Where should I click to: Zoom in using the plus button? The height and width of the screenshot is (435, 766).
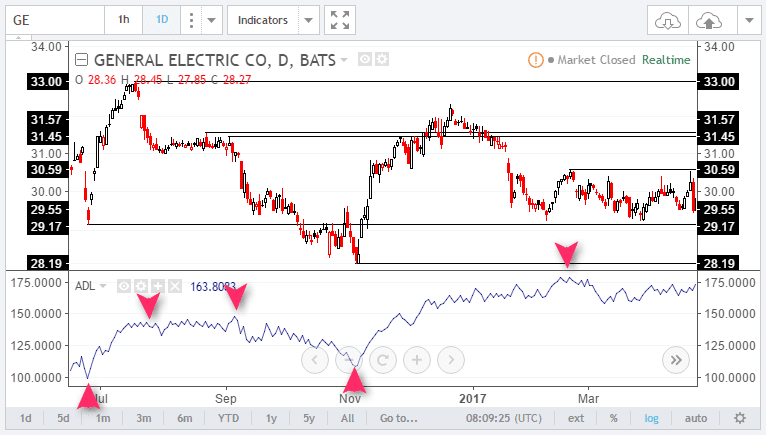pyautogui.click(x=417, y=360)
